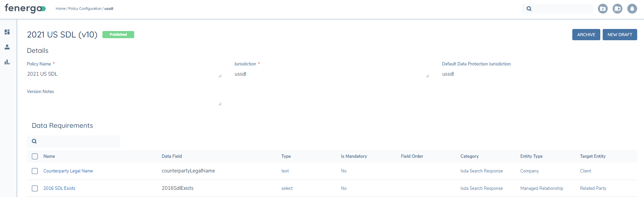The width and height of the screenshot is (644, 197).
Task: Click the notifications bell icon
Action: tap(632, 9)
